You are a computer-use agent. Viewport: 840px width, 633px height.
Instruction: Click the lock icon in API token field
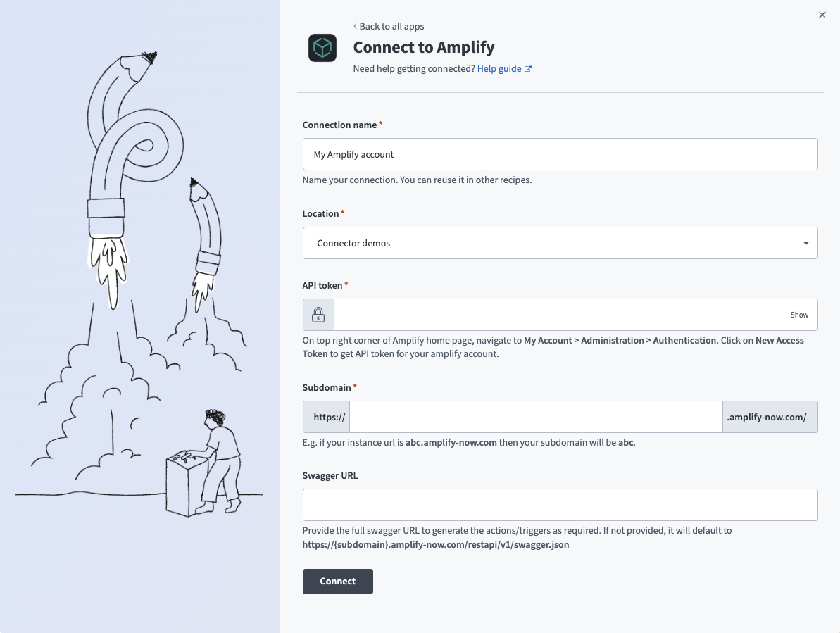(318, 315)
